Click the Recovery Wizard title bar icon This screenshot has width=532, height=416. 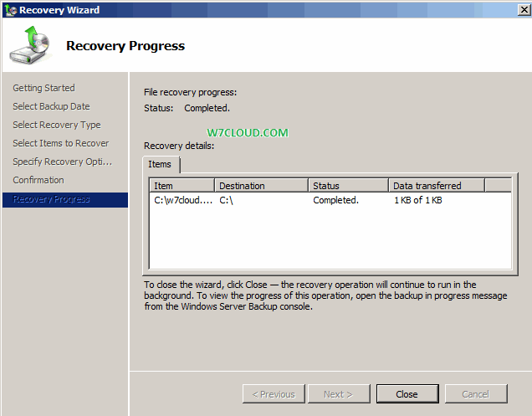tap(11, 10)
